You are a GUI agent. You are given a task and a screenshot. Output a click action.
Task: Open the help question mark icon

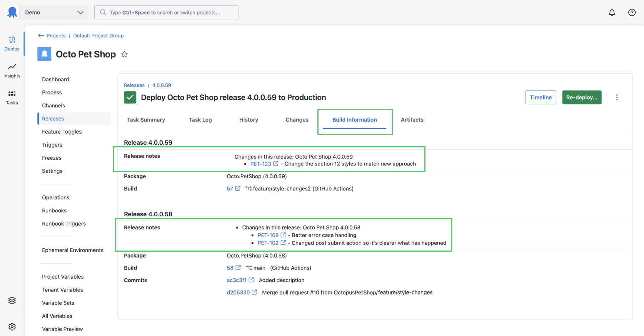(632, 12)
